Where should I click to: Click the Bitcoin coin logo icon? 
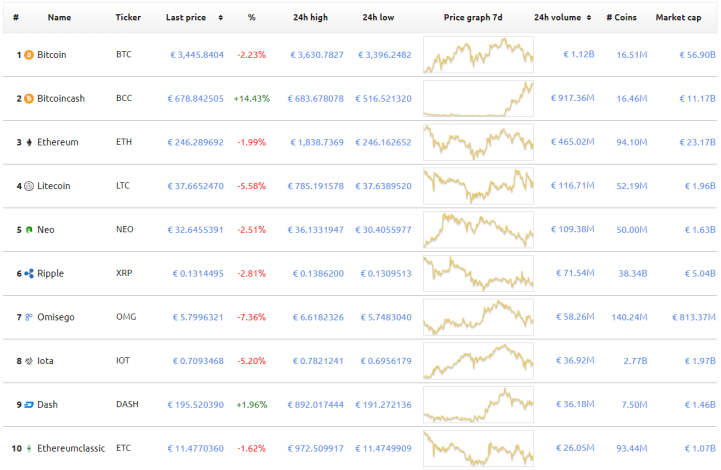(29, 55)
